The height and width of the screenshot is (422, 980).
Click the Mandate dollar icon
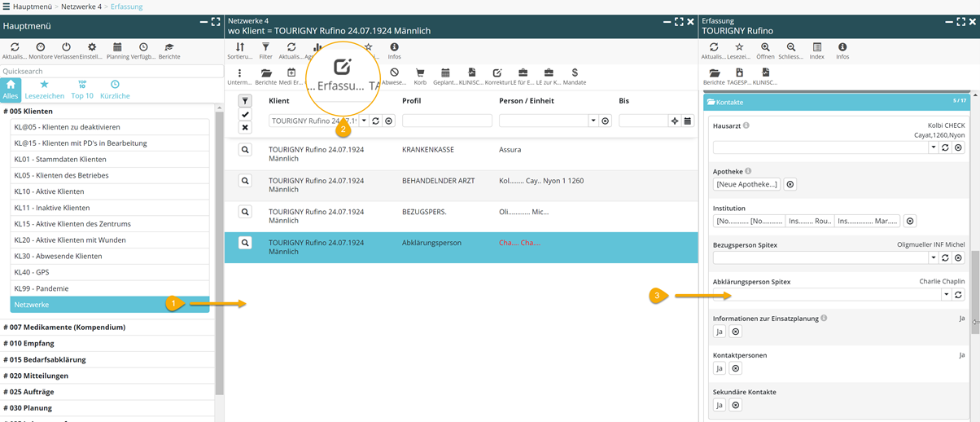click(x=575, y=74)
